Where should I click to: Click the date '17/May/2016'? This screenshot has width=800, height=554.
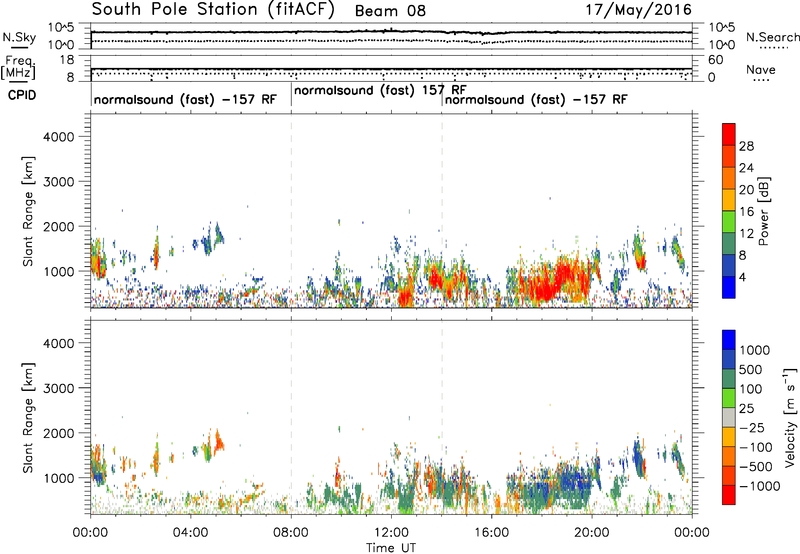tap(638, 9)
